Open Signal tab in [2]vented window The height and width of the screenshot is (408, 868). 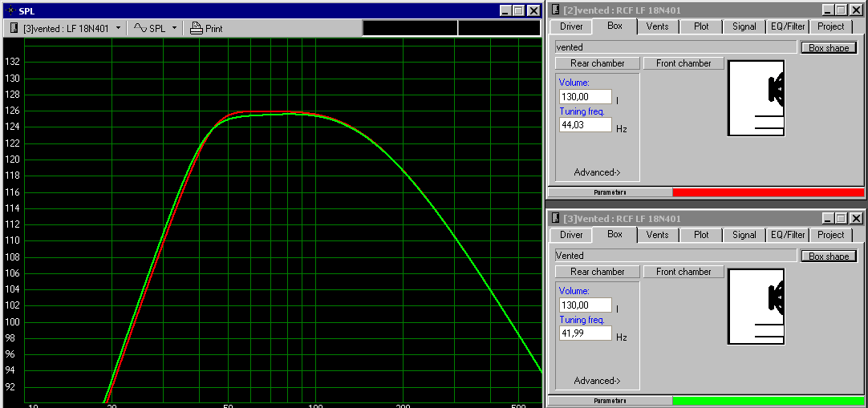coord(744,26)
